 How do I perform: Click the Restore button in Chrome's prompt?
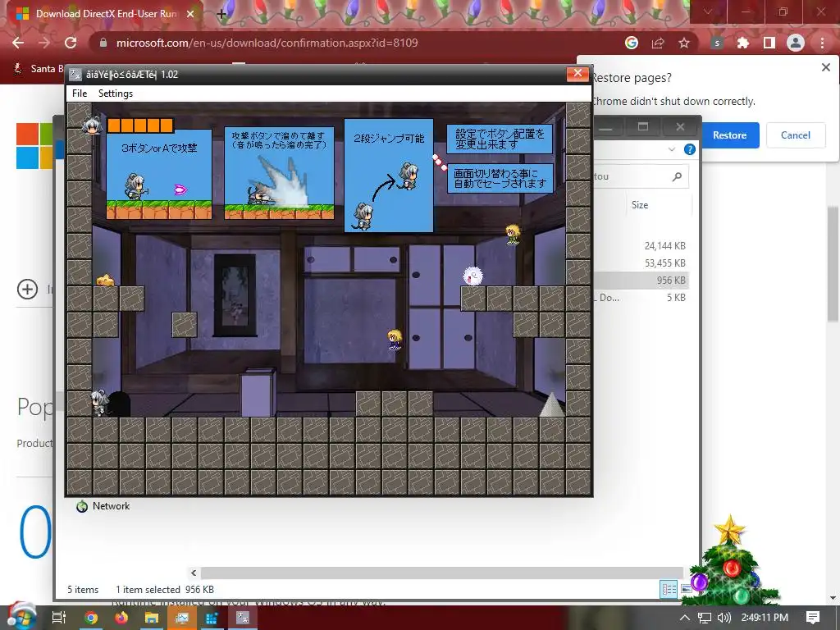tap(729, 135)
